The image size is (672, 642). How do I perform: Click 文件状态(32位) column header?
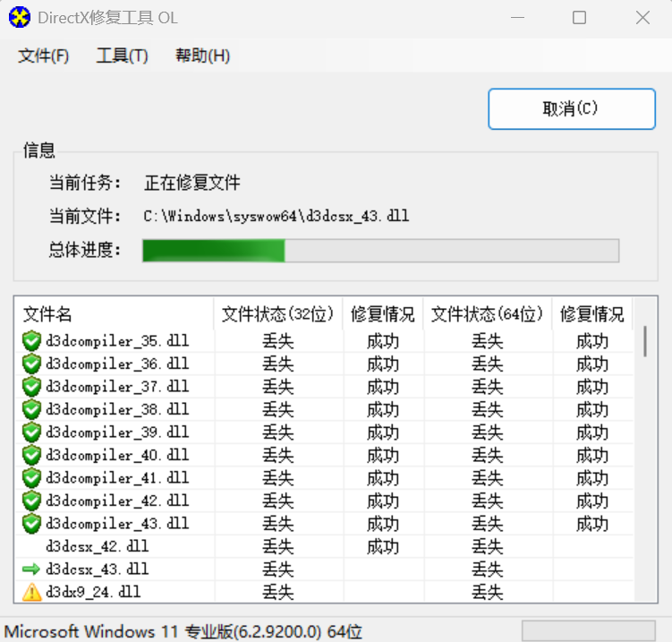[x=277, y=314]
